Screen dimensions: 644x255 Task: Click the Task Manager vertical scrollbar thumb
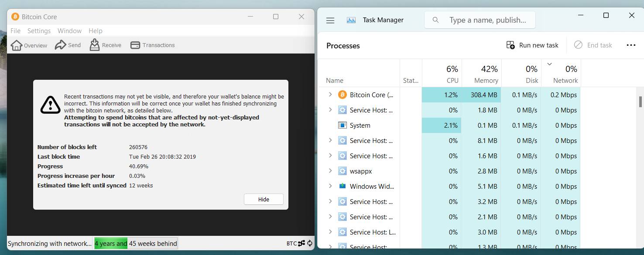[641, 102]
